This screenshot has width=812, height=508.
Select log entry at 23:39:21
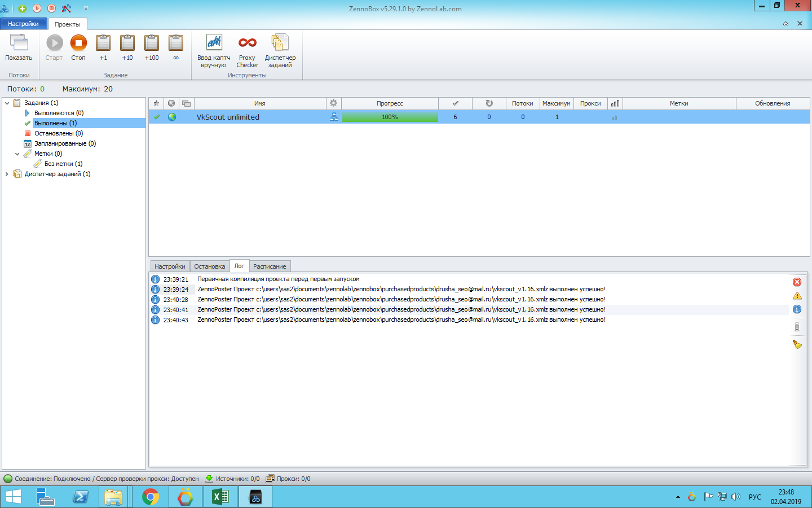pyautogui.click(x=469, y=279)
